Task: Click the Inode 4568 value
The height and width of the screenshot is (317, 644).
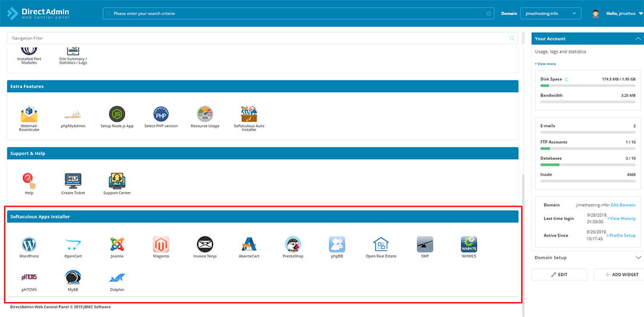Action: (631, 175)
